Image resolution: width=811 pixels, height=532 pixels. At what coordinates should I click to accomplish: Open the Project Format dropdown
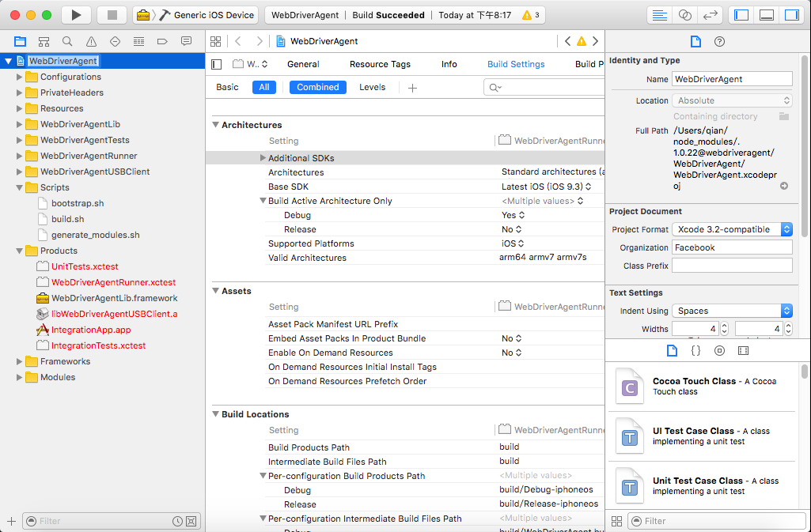click(x=732, y=229)
